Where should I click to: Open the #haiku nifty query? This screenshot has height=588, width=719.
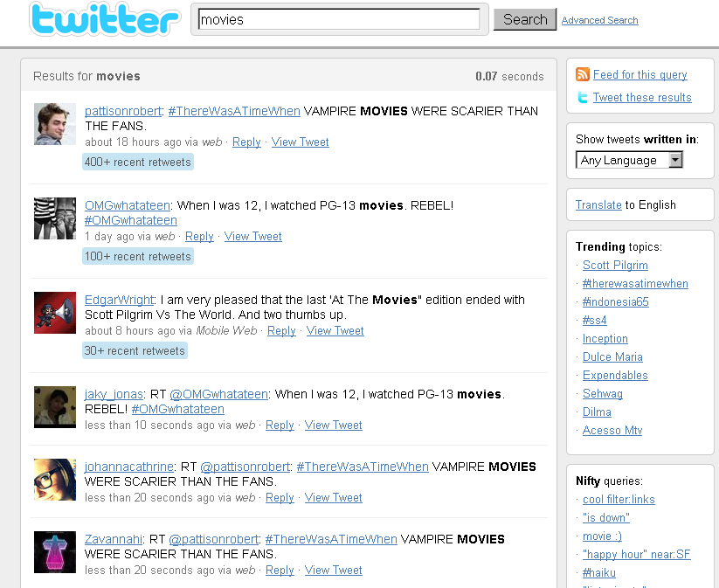(598, 572)
